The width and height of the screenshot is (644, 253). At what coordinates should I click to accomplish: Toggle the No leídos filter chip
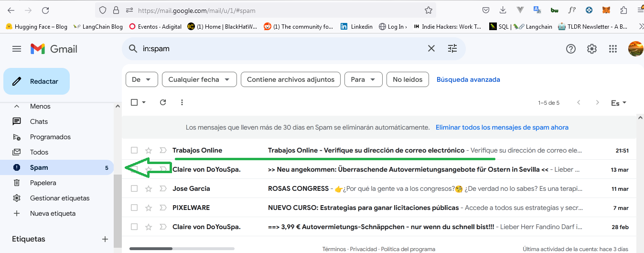408,79
